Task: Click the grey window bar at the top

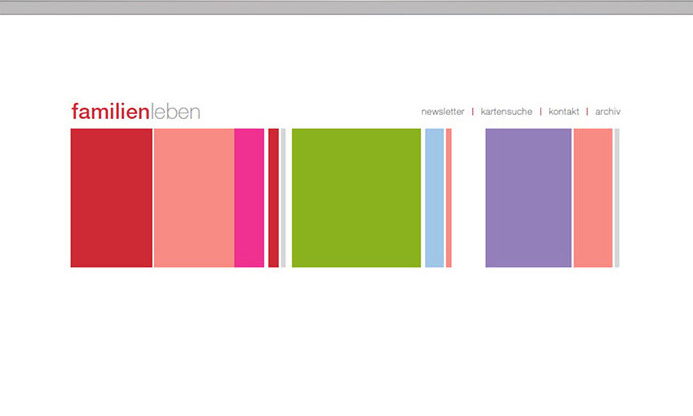Action: [x=346, y=7]
